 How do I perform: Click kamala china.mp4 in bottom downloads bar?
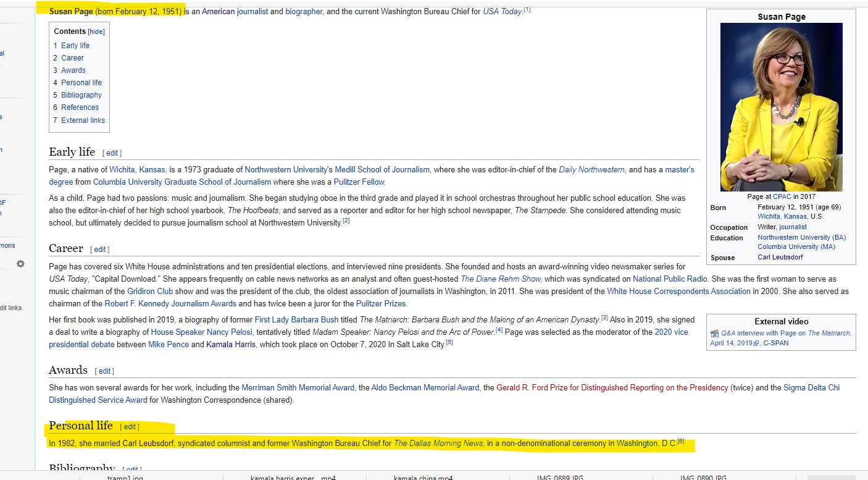(423, 478)
